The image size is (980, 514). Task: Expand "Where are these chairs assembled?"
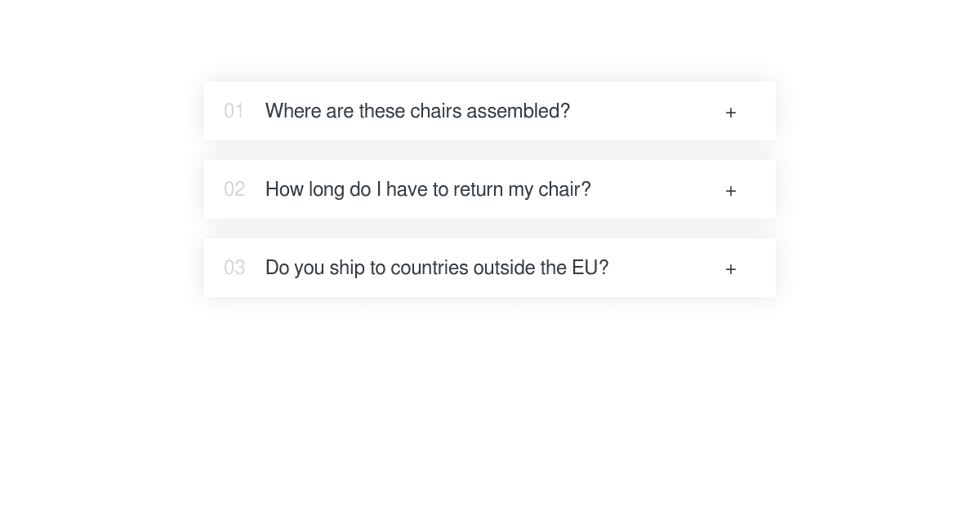click(417, 111)
